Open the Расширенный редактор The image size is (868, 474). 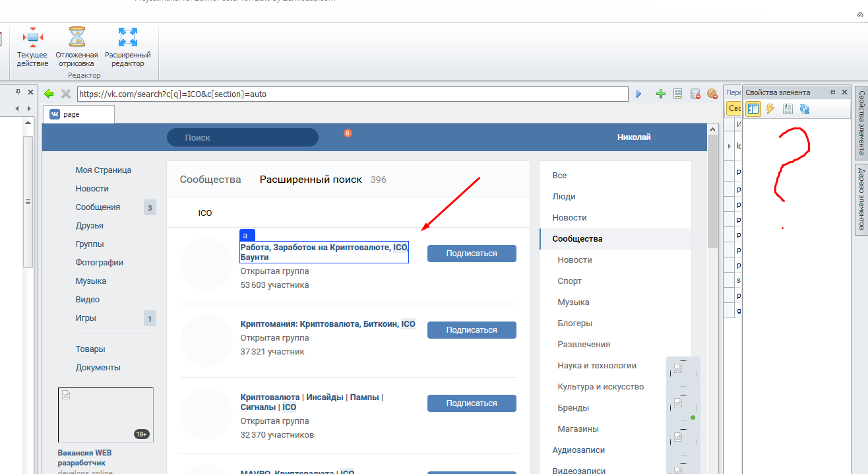(x=128, y=47)
